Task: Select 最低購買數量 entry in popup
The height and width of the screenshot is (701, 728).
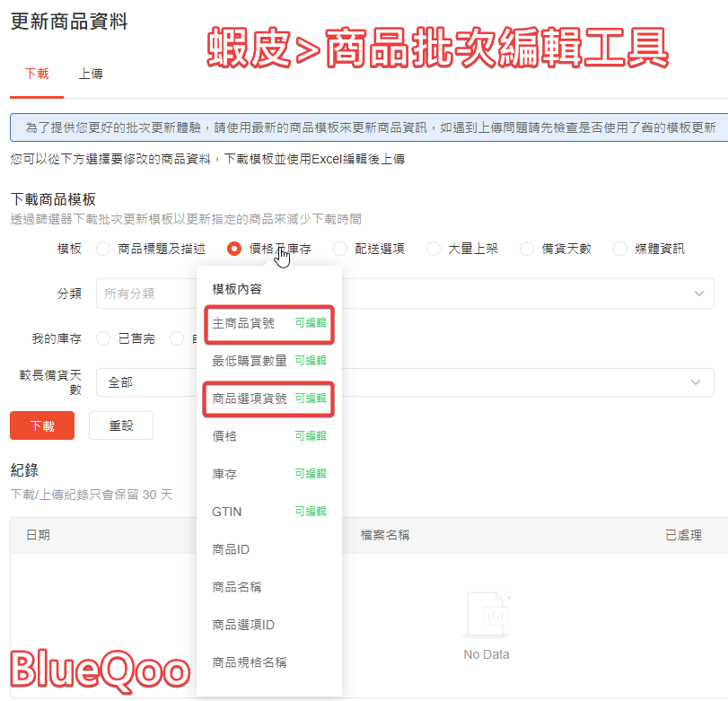Action: click(250, 361)
